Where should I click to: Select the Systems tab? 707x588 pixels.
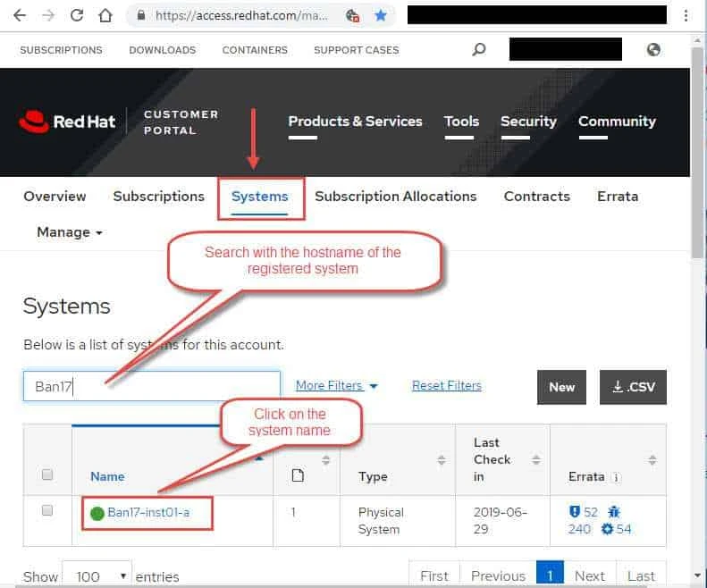[x=259, y=197]
